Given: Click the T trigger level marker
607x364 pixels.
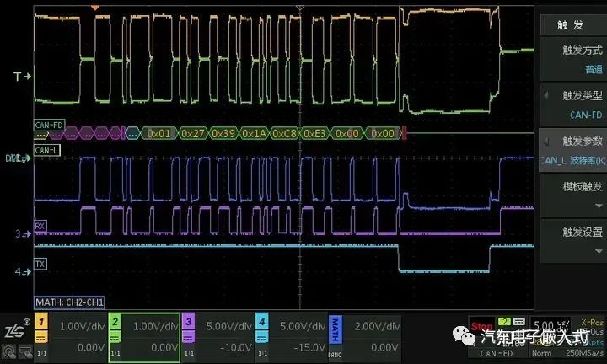Looking at the screenshot, I should (x=22, y=76).
